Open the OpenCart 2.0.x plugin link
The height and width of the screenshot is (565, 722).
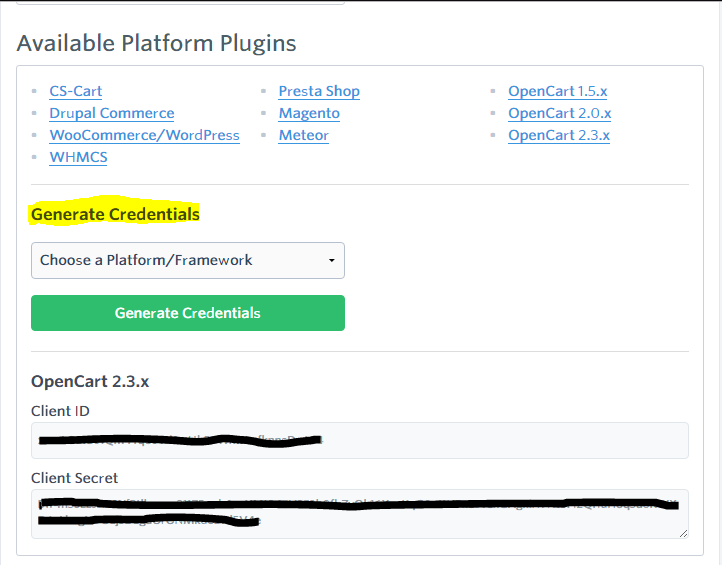pyautogui.click(x=559, y=113)
